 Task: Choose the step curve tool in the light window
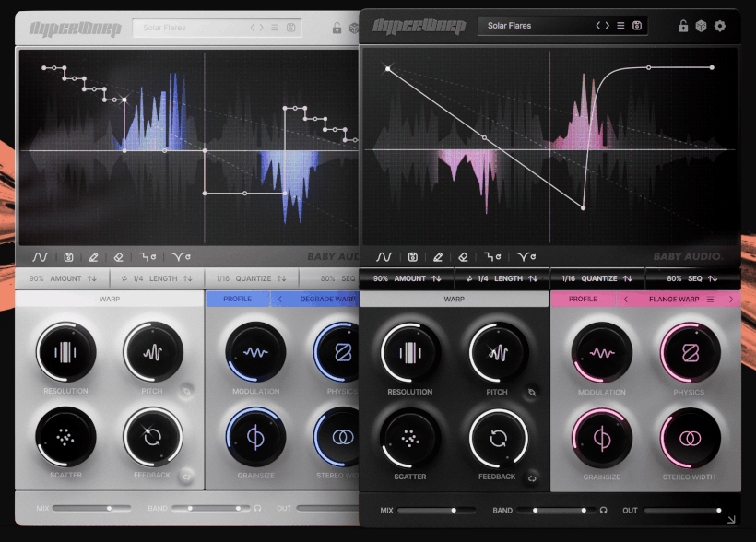coord(148,257)
